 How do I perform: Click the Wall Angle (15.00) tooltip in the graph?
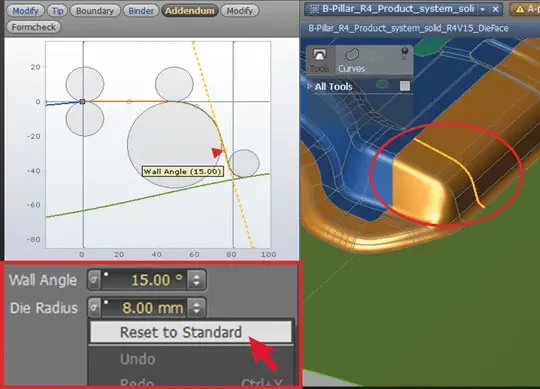183,171
